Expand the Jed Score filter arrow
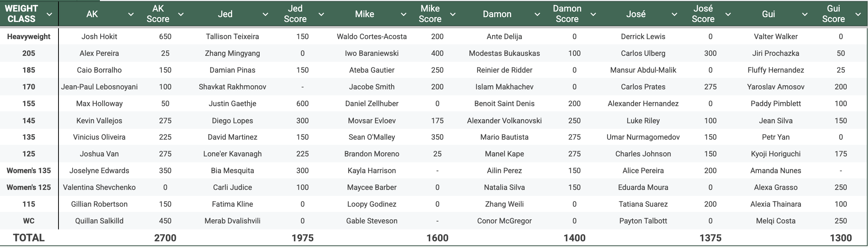Viewport: 868px width, 248px height. pyautogui.click(x=321, y=14)
